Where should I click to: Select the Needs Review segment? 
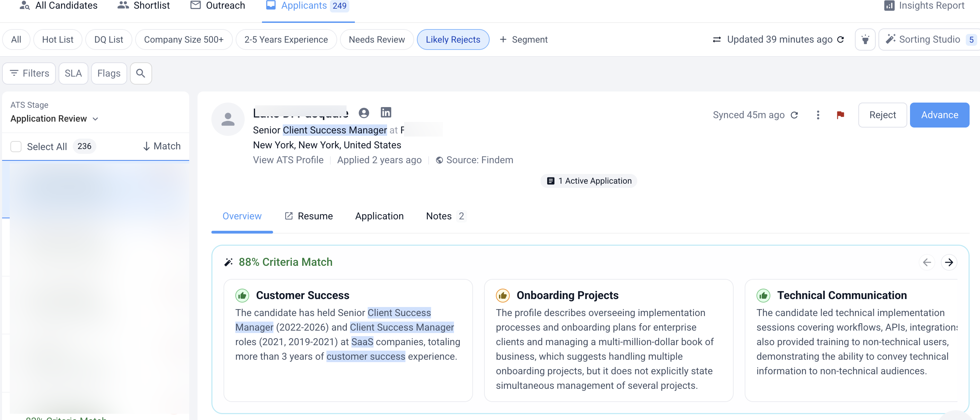click(x=377, y=40)
